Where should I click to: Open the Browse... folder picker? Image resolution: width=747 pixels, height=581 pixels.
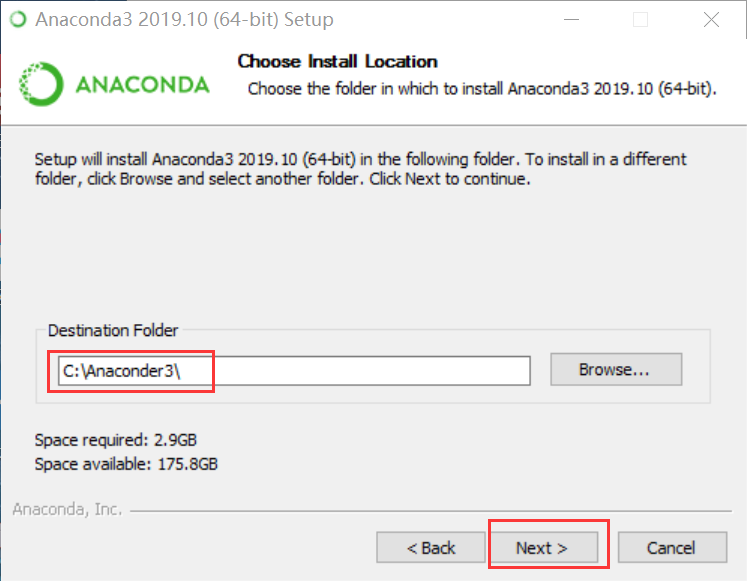pos(616,370)
